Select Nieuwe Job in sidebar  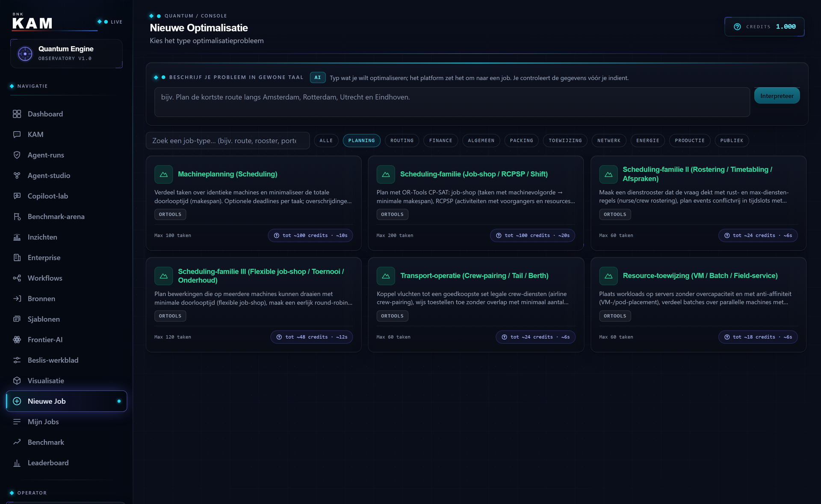point(66,401)
